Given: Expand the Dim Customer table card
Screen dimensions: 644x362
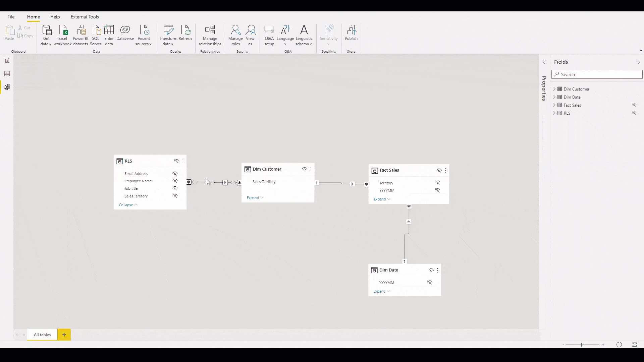Looking at the screenshot, I should pyautogui.click(x=255, y=198).
